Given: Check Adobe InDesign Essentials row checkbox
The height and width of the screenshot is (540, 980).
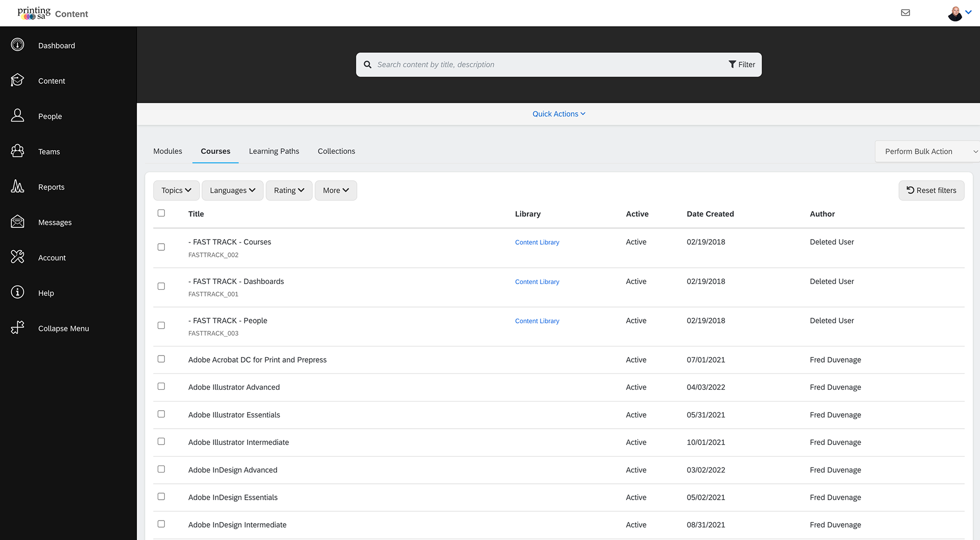Looking at the screenshot, I should click(161, 497).
